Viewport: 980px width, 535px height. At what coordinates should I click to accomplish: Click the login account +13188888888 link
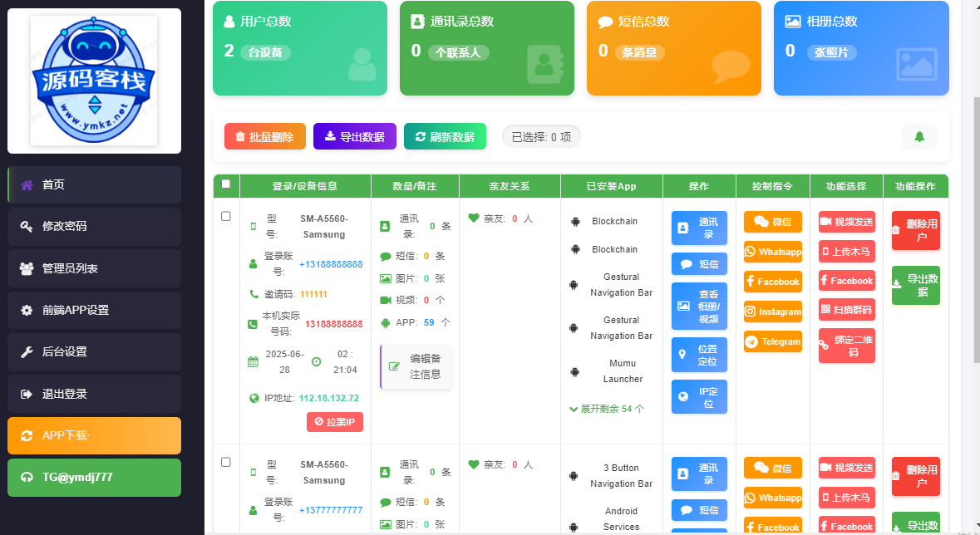pyautogui.click(x=332, y=264)
